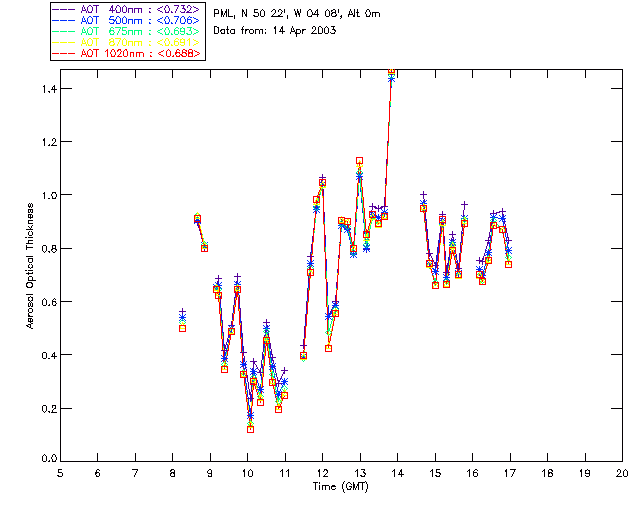Click the 1.2 label on the y-axis
The width and height of the screenshot is (640, 512).
(x=48, y=142)
